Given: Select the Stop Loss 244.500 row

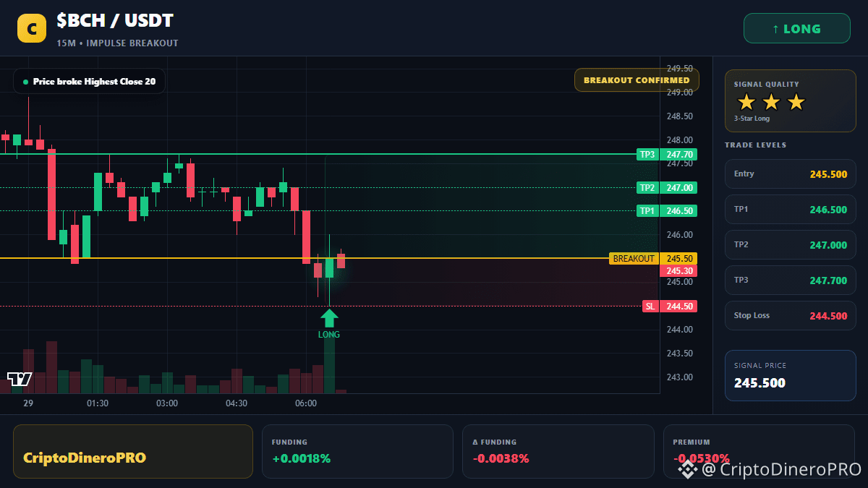Looking at the screenshot, I should 791,315.
